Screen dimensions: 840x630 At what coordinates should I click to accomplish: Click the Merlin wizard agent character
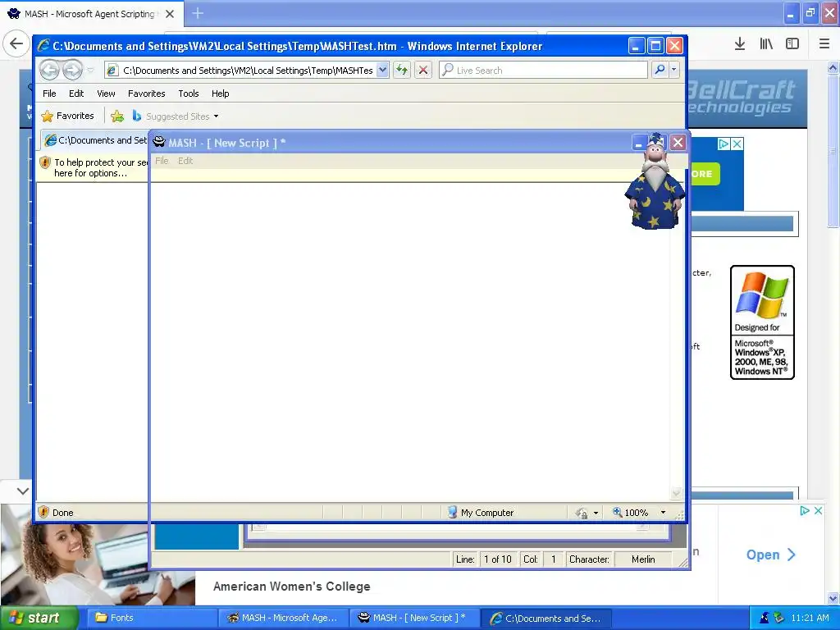(x=655, y=182)
